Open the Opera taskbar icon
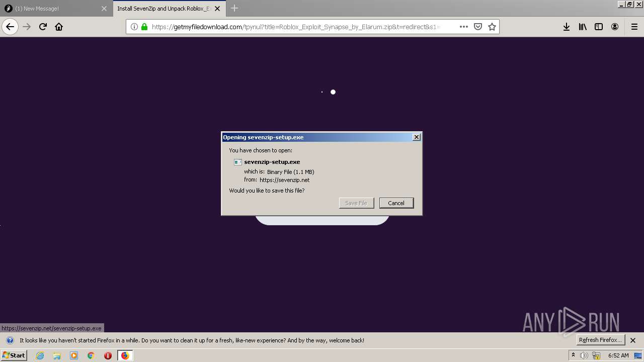Screen dimensions: 644x362 click(x=108, y=355)
